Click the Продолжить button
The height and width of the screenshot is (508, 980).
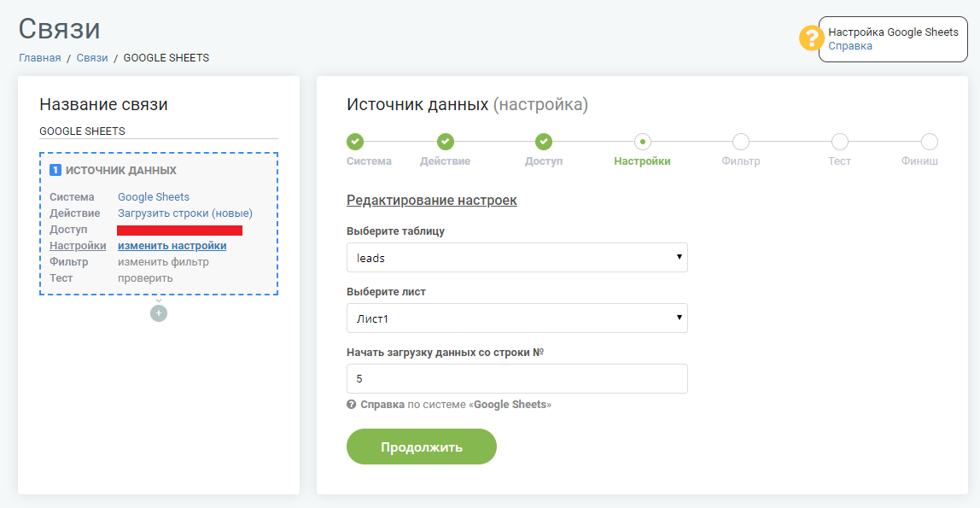pyautogui.click(x=421, y=447)
